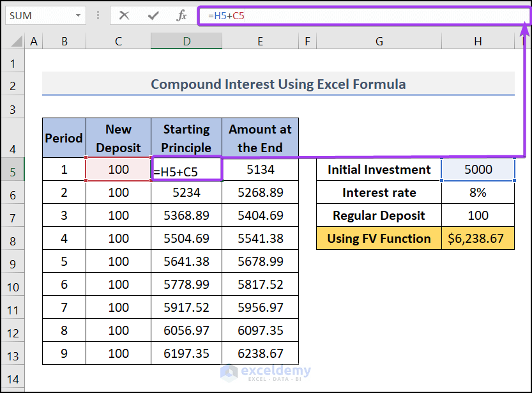The image size is (532, 393).
Task: Select column H header
Action: (478, 41)
